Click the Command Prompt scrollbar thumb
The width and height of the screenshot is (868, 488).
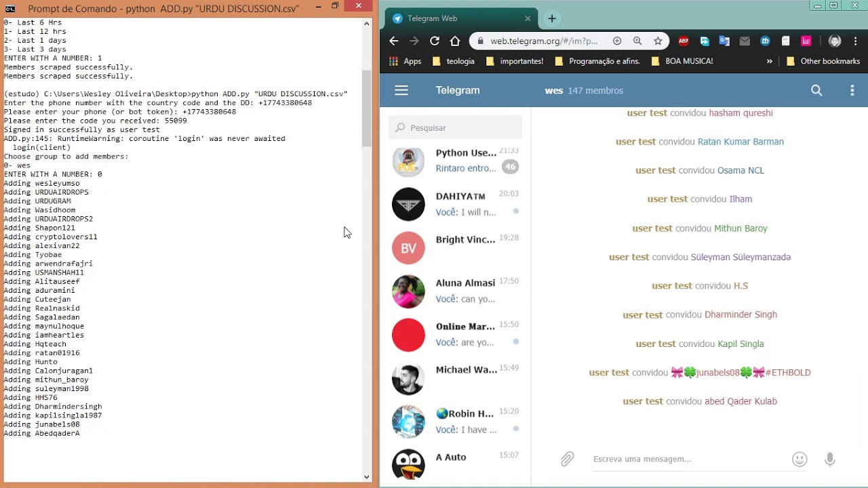coord(367,108)
